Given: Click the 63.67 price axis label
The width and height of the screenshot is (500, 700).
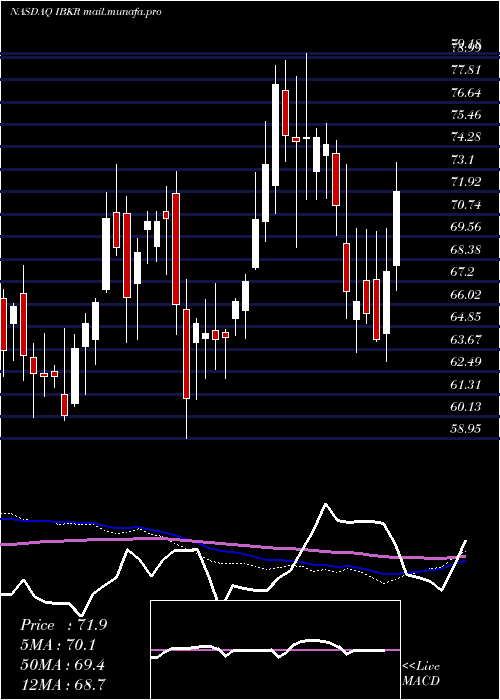Looking at the screenshot, I should pos(466,340).
